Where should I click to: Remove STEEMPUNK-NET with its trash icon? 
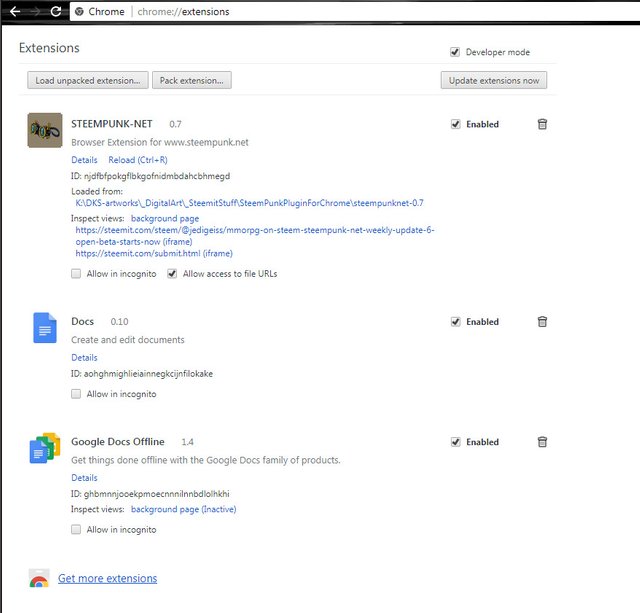[542, 124]
